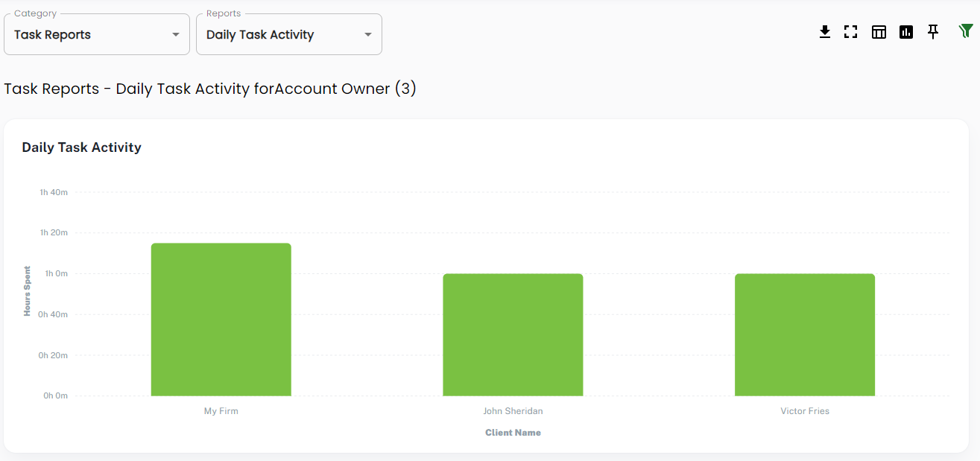
Task: Click the 'Hours Spent' axis title
Action: [x=28, y=291]
